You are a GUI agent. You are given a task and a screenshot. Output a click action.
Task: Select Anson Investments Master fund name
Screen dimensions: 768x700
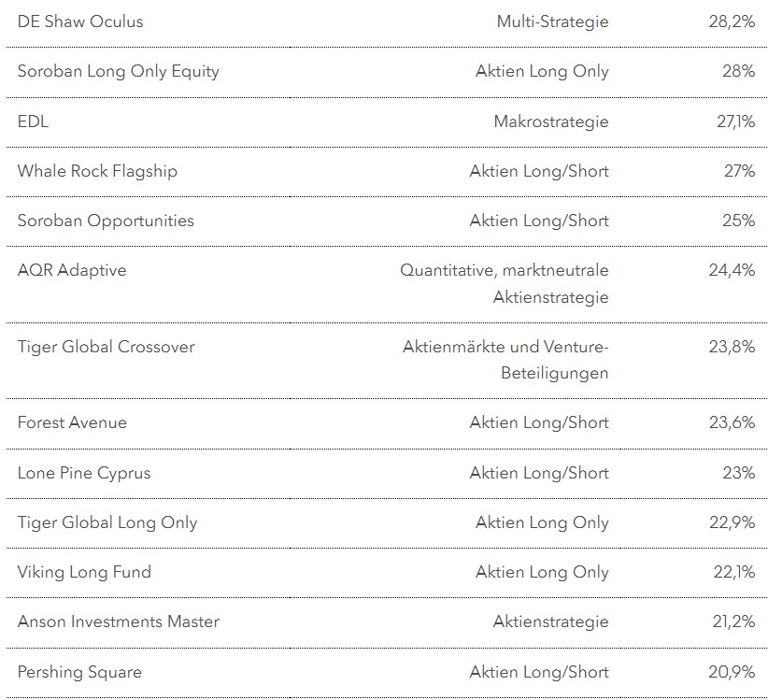point(118,621)
